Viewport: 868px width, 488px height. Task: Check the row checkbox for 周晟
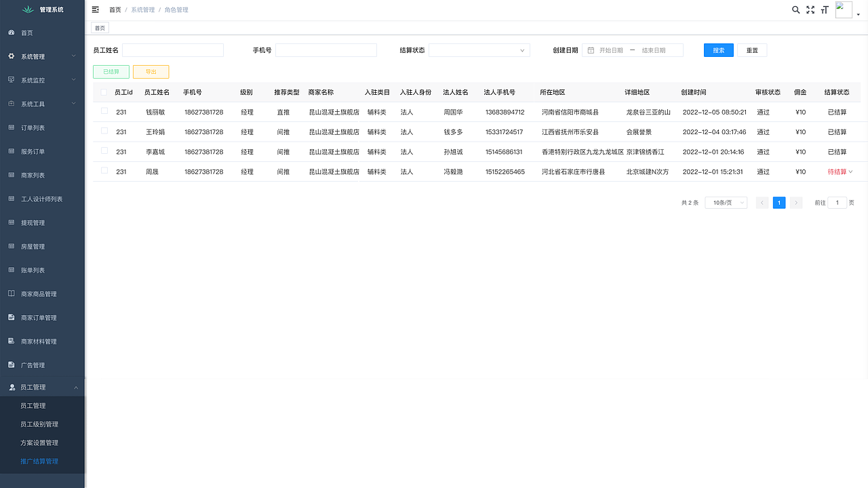104,171
